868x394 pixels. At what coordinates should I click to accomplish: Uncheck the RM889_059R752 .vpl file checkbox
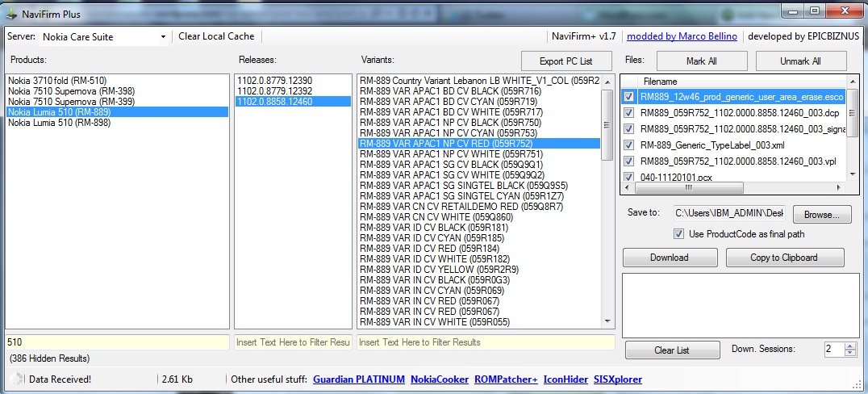pyautogui.click(x=629, y=161)
